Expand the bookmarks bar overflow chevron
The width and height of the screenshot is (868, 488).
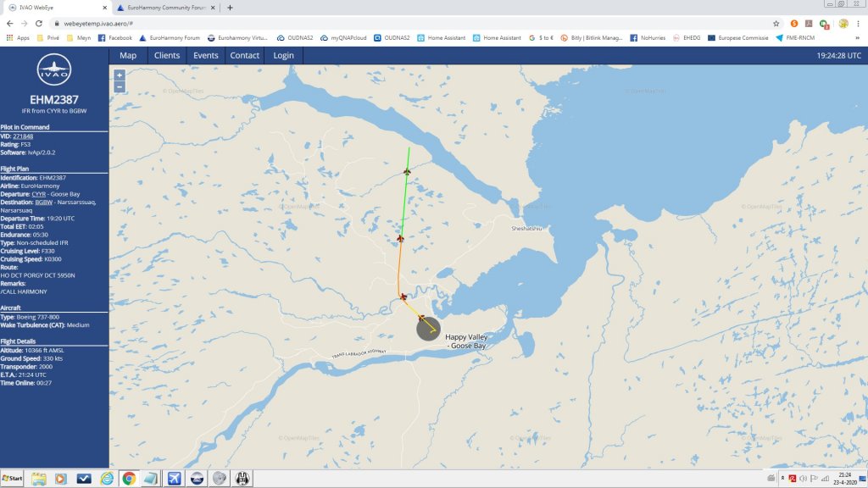[857, 38]
